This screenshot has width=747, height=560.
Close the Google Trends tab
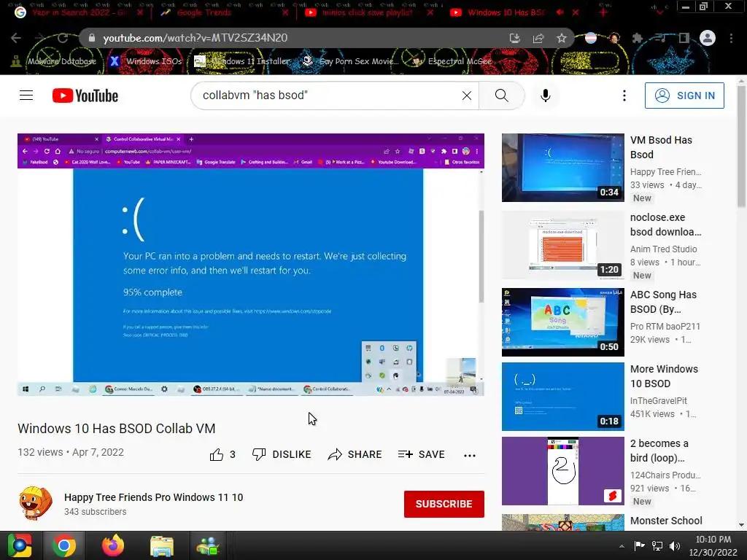(x=285, y=13)
